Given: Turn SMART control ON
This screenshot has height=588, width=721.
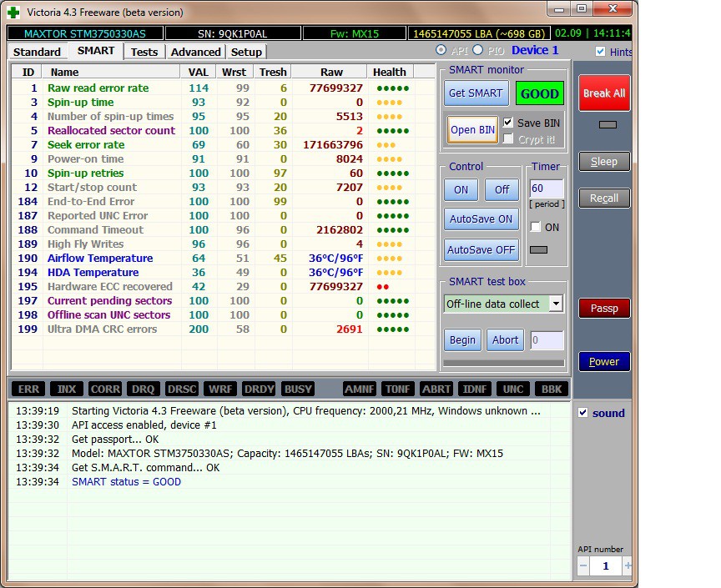Looking at the screenshot, I should pos(461,190).
